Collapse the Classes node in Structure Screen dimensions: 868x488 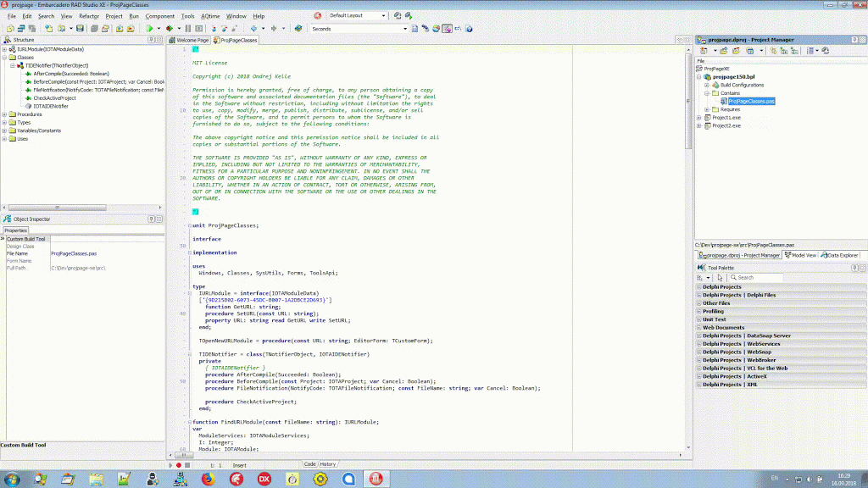pyautogui.click(x=4, y=58)
